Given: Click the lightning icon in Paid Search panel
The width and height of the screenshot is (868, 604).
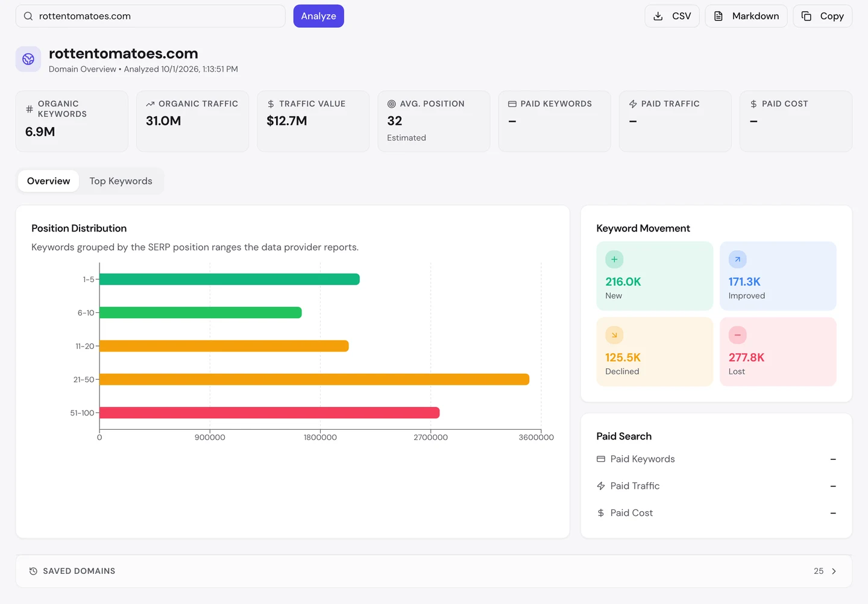Looking at the screenshot, I should point(601,486).
